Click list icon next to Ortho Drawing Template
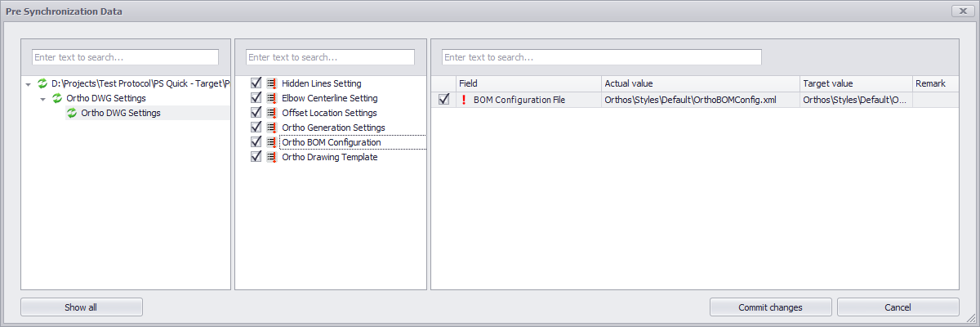The image size is (980, 327). point(271,157)
